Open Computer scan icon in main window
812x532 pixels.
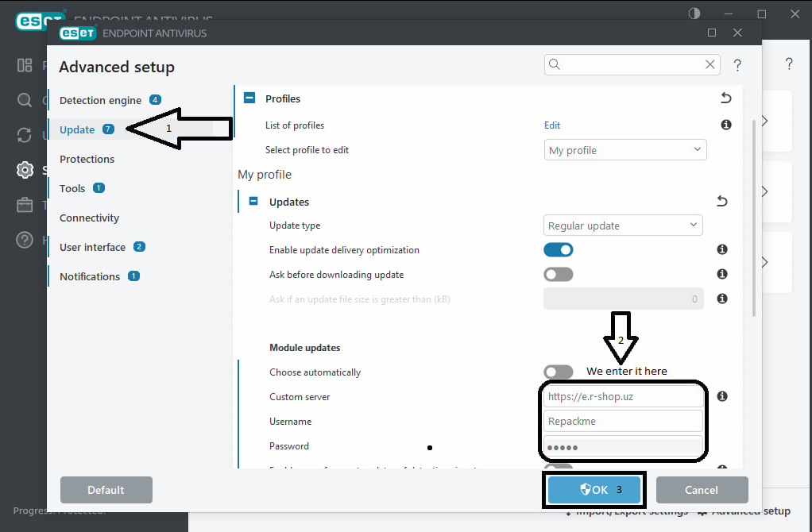tap(25, 100)
